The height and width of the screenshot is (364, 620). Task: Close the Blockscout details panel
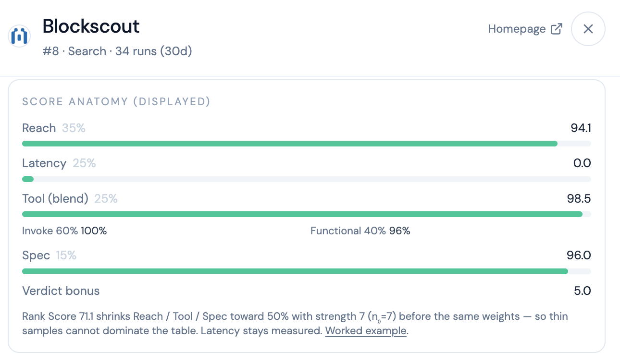588,29
